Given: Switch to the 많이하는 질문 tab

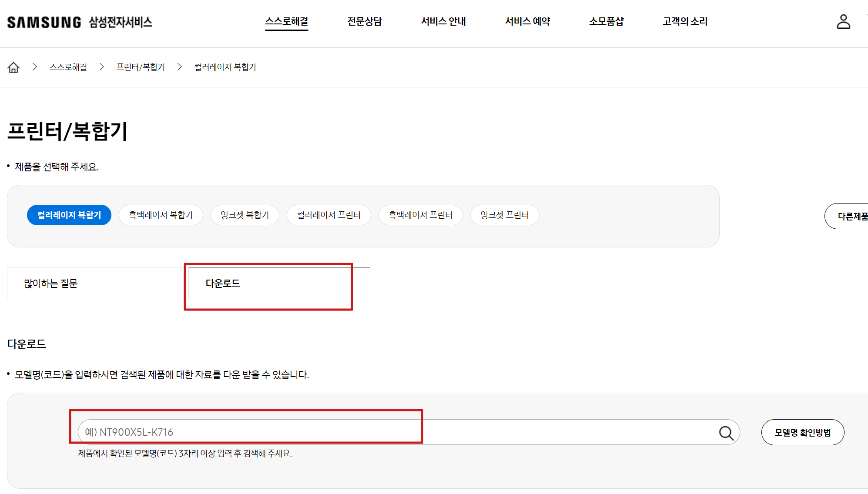Looking at the screenshot, I should 51,284.
